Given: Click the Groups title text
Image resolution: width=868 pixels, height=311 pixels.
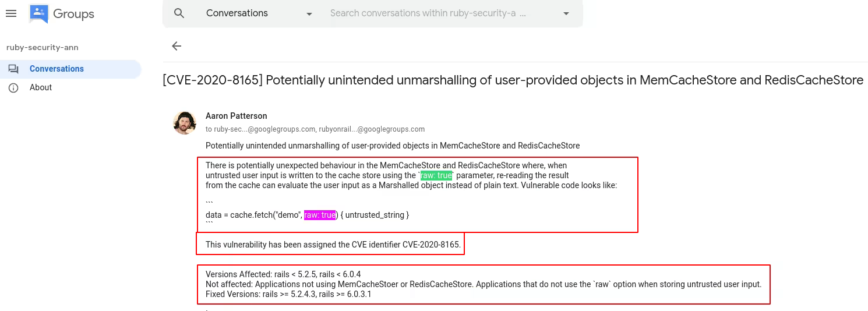Looking at the screenshot, I should click(73, 13).
